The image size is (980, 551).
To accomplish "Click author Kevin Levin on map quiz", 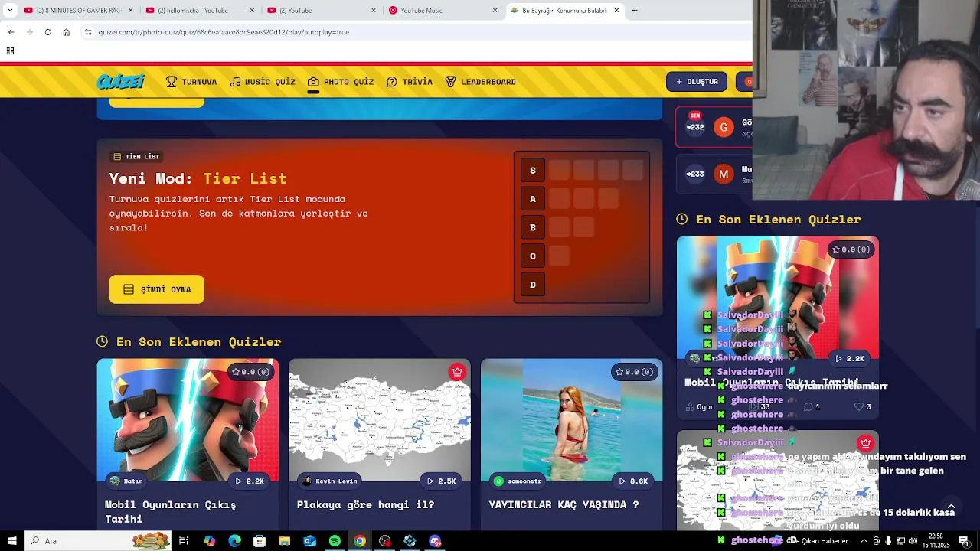I will (x=329, y=481).
